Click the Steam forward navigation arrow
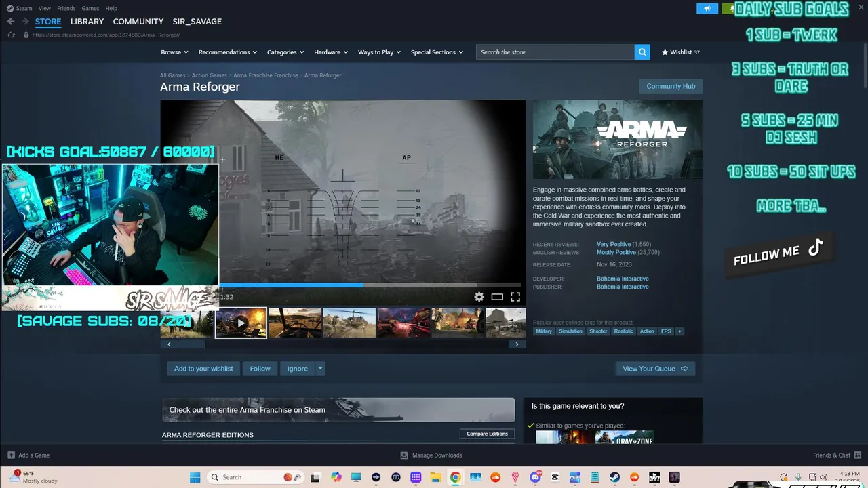This screenshot has height=488, width=868. tap(25, 22)
